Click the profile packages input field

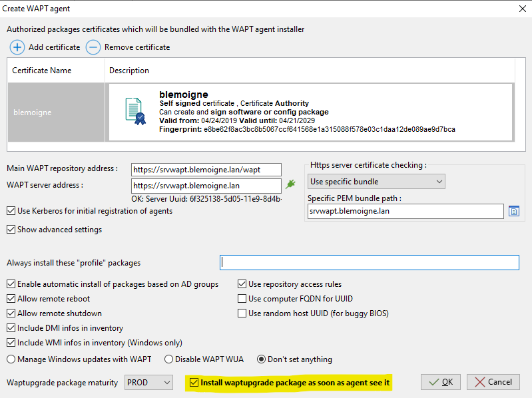(370, 263)
